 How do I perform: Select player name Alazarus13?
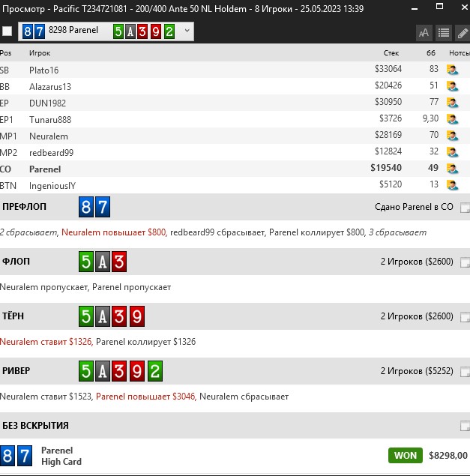pos(50,86)
